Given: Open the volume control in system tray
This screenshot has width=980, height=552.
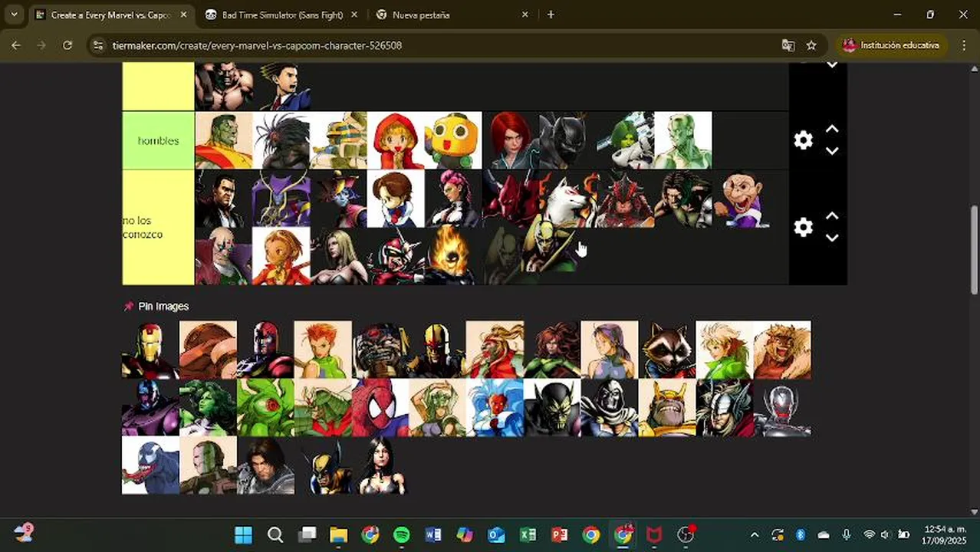Looking at the screenshot, I should click(886, 534).
